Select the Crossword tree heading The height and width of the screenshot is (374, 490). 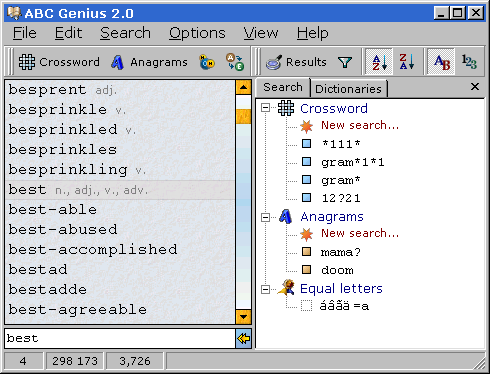tap(334, 108)
